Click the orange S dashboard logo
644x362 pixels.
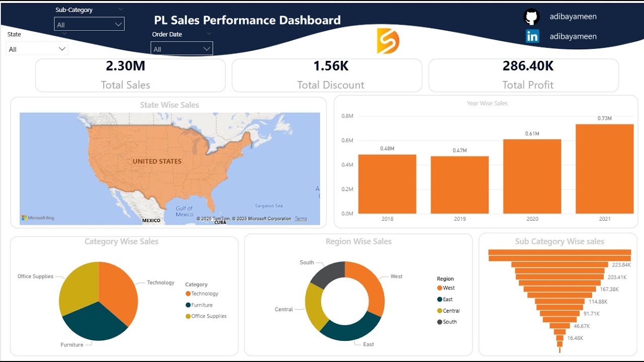(x=388, y=41)
